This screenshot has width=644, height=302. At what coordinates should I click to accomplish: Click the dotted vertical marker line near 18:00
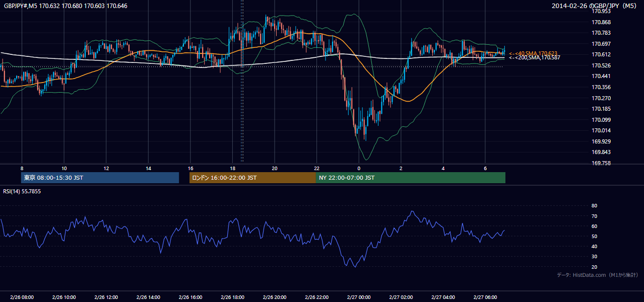click(242, 81)
